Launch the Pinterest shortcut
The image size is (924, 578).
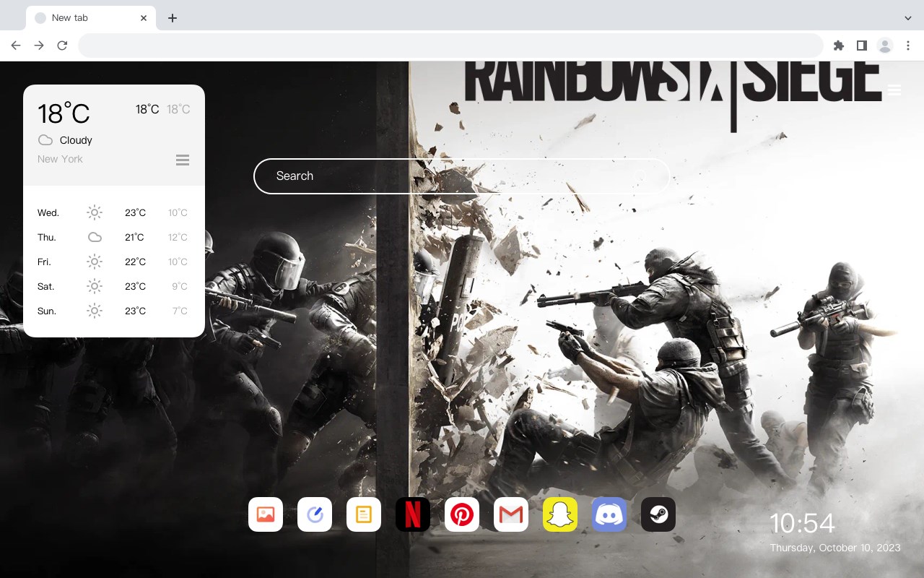coord(462,514)
